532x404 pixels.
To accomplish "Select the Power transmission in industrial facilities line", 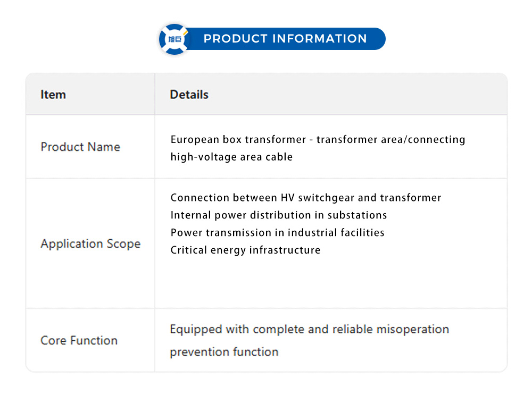I will (x=277, y=232).
